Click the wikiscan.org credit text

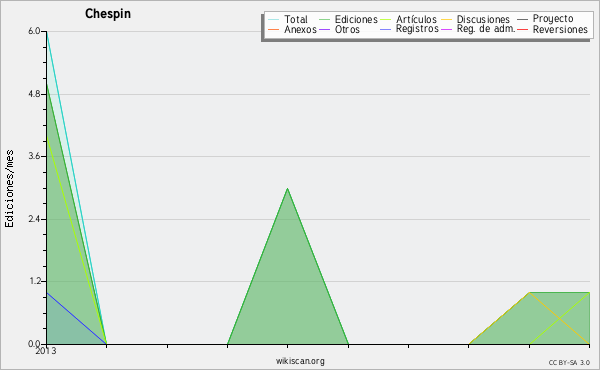[300, 361]
